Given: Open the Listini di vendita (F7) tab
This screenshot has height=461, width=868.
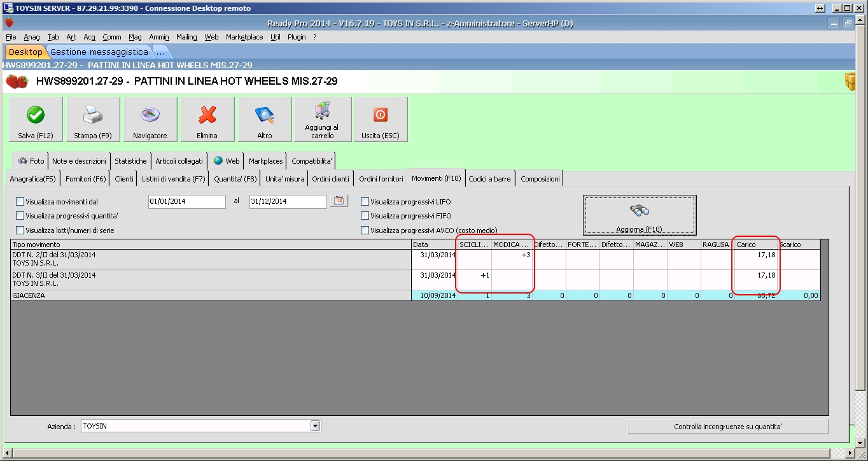Looking at the screenshot, I should [x=174, y=179].
